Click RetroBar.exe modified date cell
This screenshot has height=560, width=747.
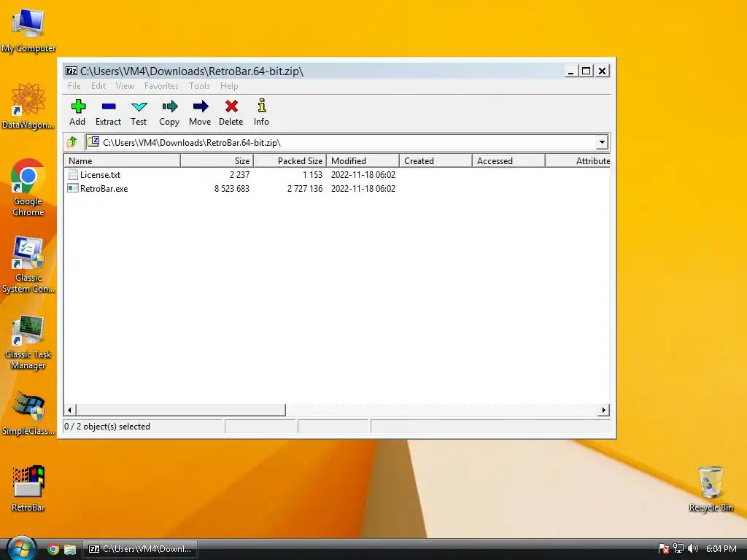tap(363, 189)
